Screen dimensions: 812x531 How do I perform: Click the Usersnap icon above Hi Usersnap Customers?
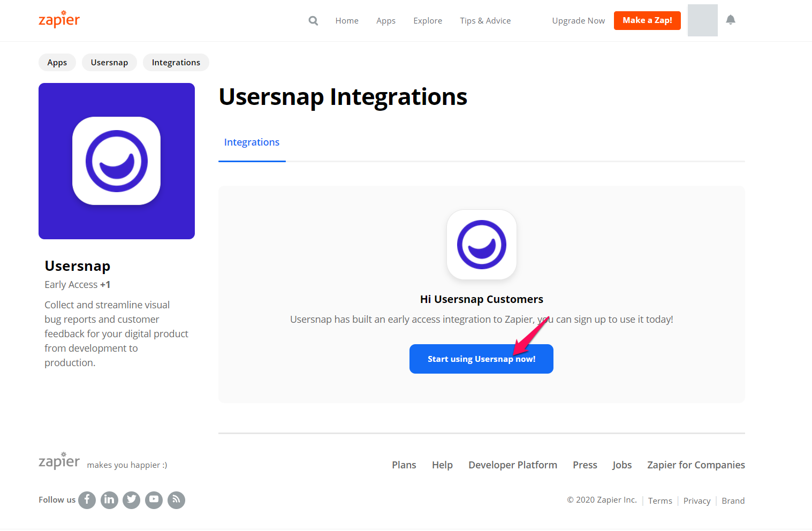[482, 245]
